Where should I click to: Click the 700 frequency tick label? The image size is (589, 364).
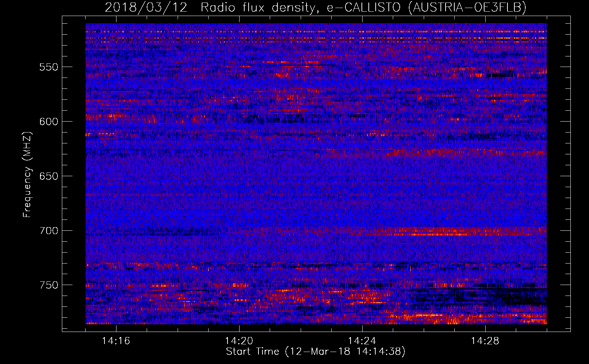click(49, 231)
